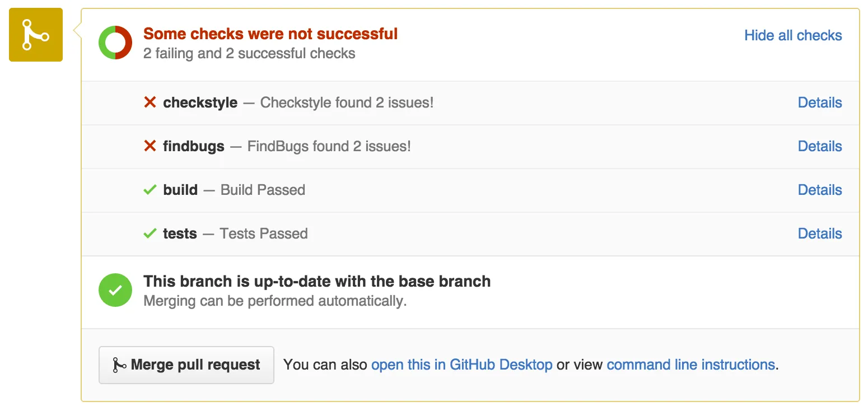Screen dimensions: 868x411
Task: Click the branch up-to-date status message
Action: 317,281
